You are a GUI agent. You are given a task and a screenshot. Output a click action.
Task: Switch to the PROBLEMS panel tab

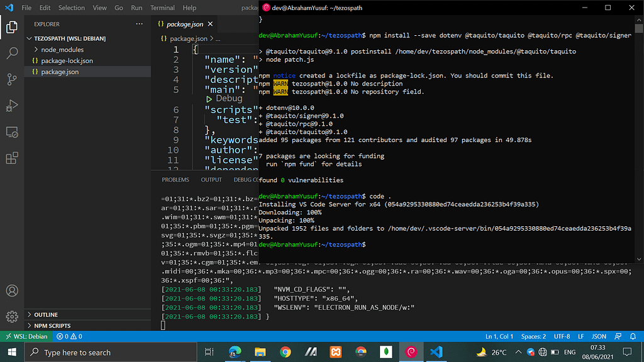(175, 180)
